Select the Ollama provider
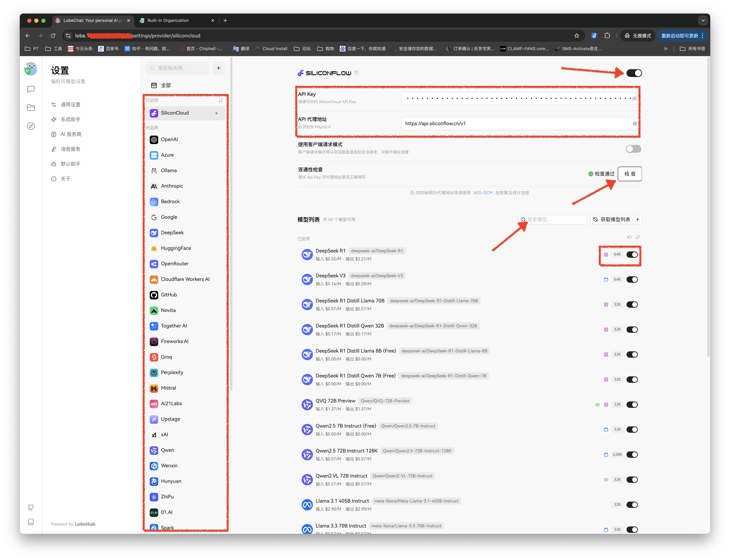Image resolution: width=730 pixels, height=560 pixels. click(185, 170)
